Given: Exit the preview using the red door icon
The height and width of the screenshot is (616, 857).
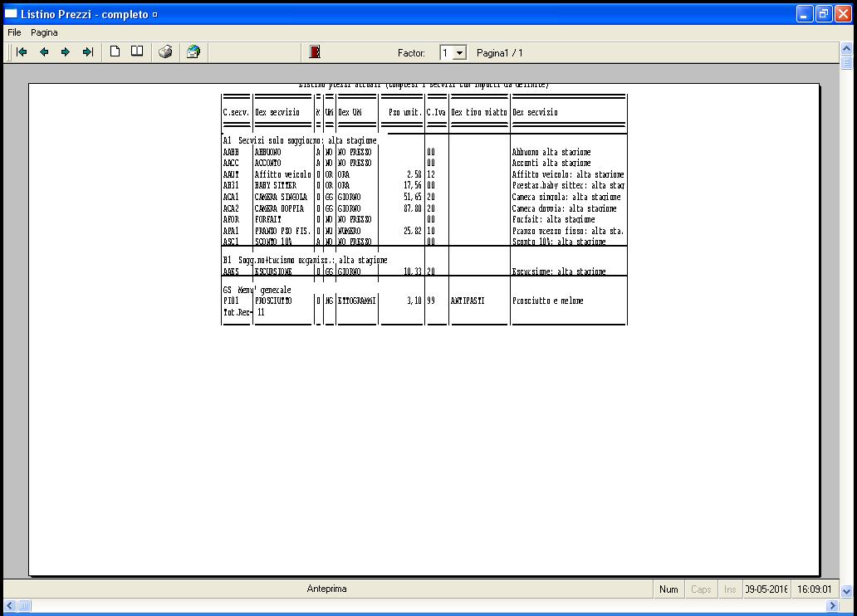Looking at the screenshot, I should pos(315,52).
